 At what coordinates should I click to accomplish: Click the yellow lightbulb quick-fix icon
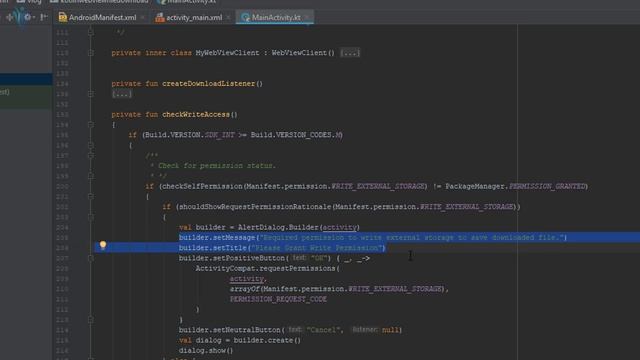[x=103, y=245]
